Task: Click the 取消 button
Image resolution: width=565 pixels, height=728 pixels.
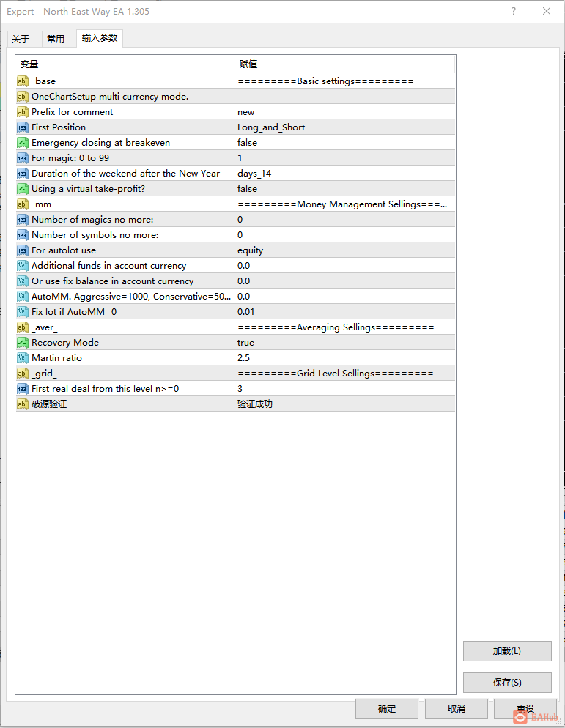Action: click(457, 708)
